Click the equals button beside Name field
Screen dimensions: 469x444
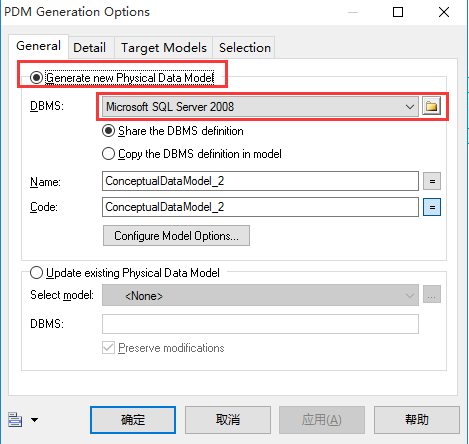click(x=432, y=181)
